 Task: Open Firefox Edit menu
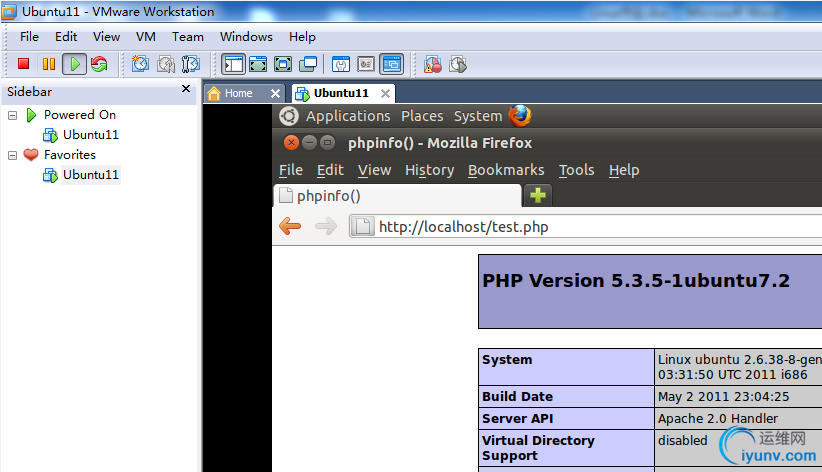[x=330, y=170]
